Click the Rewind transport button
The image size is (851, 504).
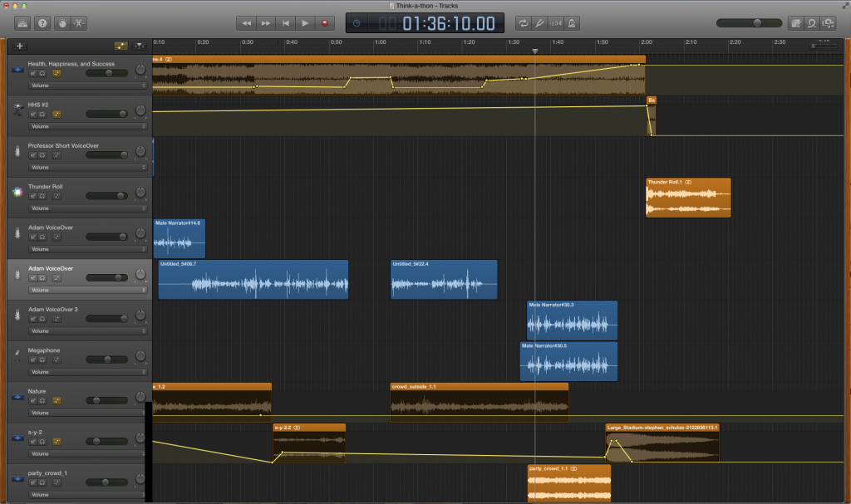coord(246,23)
